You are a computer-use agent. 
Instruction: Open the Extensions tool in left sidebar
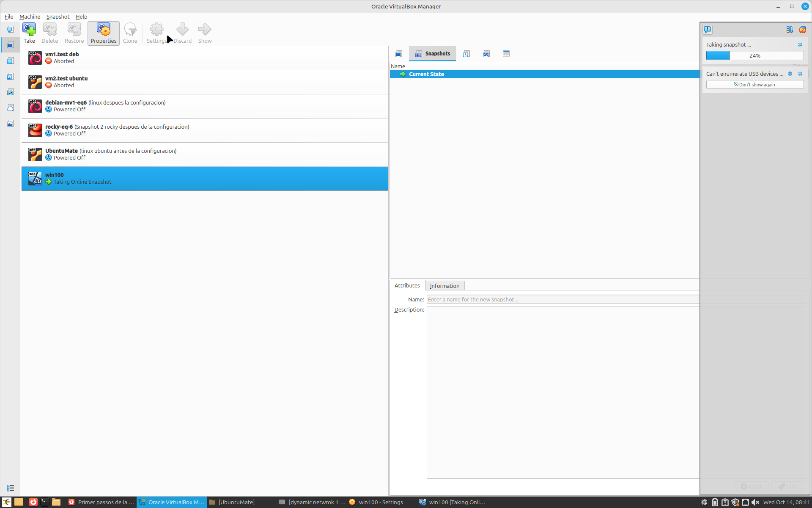[11, 61]
